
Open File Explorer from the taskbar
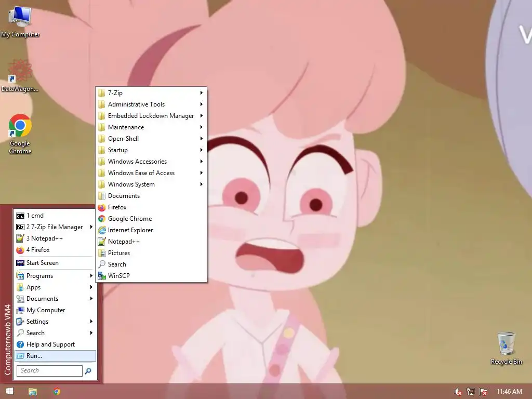point(33,392)
